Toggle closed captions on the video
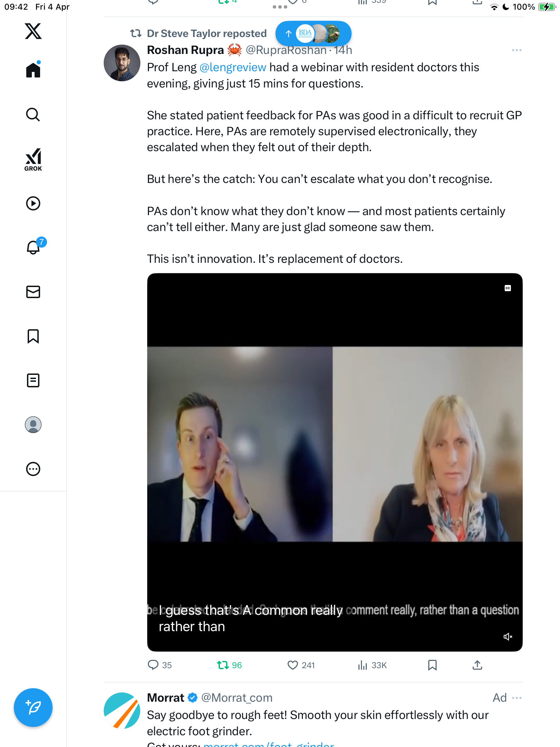Image resolution: width=560 pixels, height=747 pixels. (x=508, y=288)
